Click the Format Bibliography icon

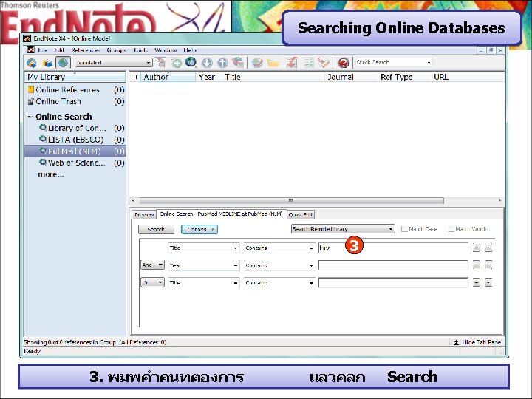pos(309,62)
